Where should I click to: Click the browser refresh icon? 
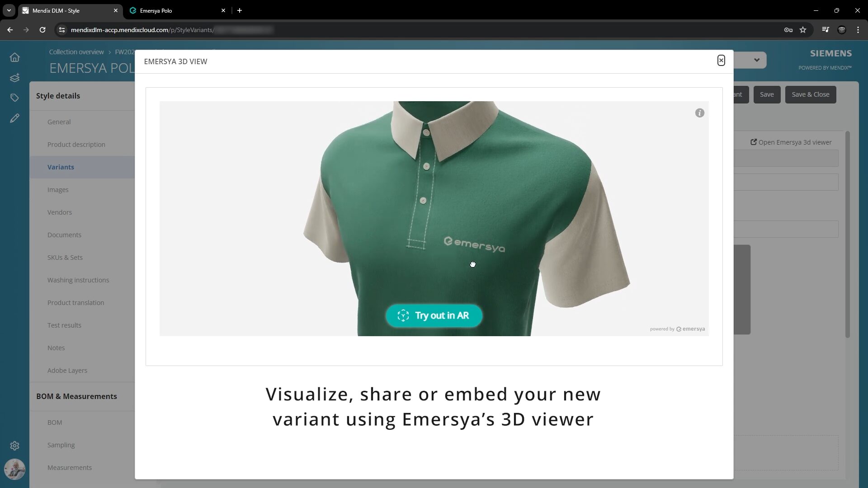pyautogui.click(x=42, y=30)
